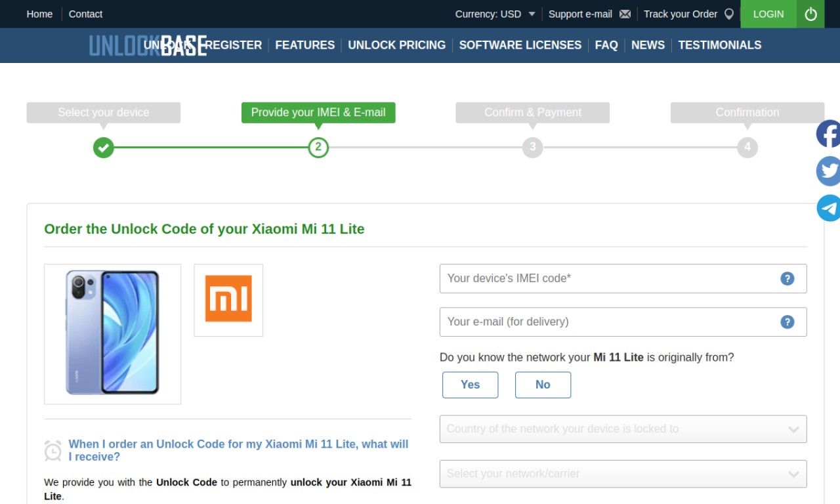Screen dimensions: 840x504
Task: Click the step 2 circle marker
Action: 318,147
